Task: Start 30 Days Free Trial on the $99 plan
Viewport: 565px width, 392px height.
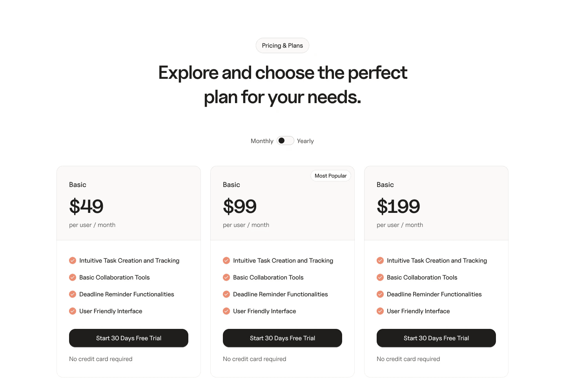Action: click(282, 338)
